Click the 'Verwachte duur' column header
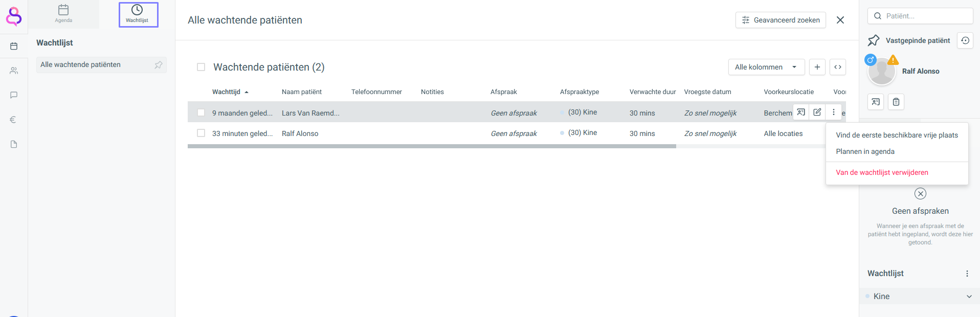The height and width of the screenshot is (317, 980). 653,92
